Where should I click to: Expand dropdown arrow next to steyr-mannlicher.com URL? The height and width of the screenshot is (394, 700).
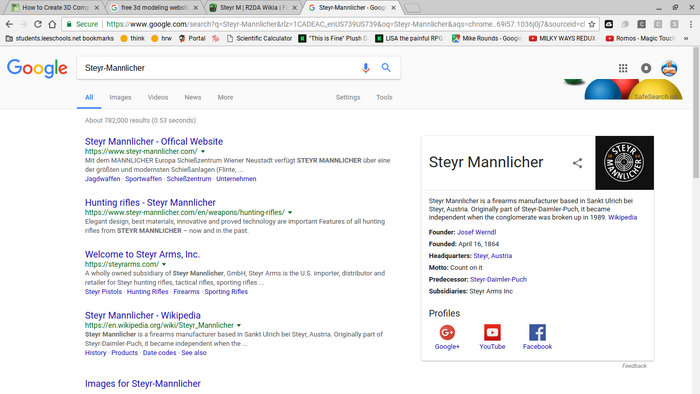click(x=203, y=152)
